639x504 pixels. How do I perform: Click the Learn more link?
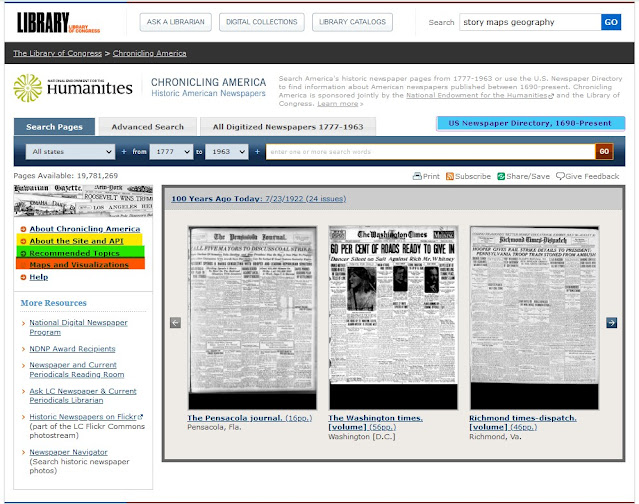pos(338,103)
